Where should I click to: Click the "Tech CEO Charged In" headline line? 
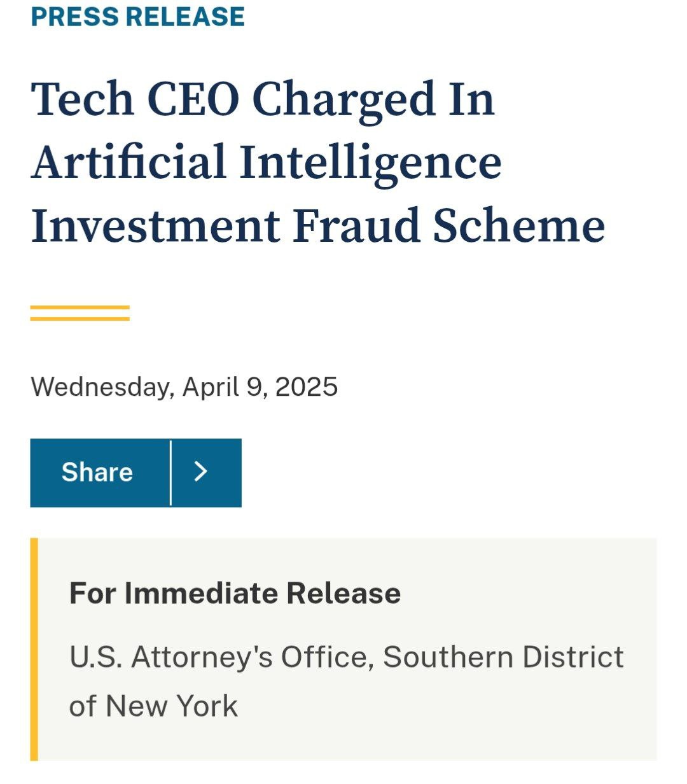coord(263,99)
